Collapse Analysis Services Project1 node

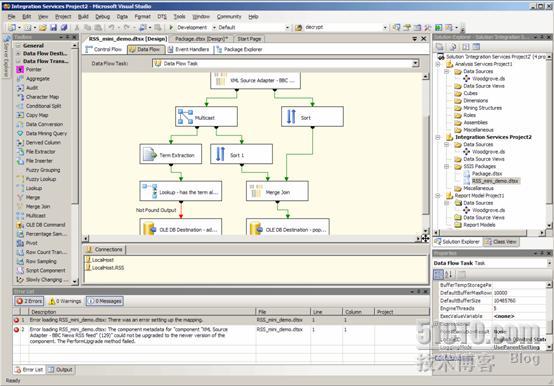click(x=438, y=64)
